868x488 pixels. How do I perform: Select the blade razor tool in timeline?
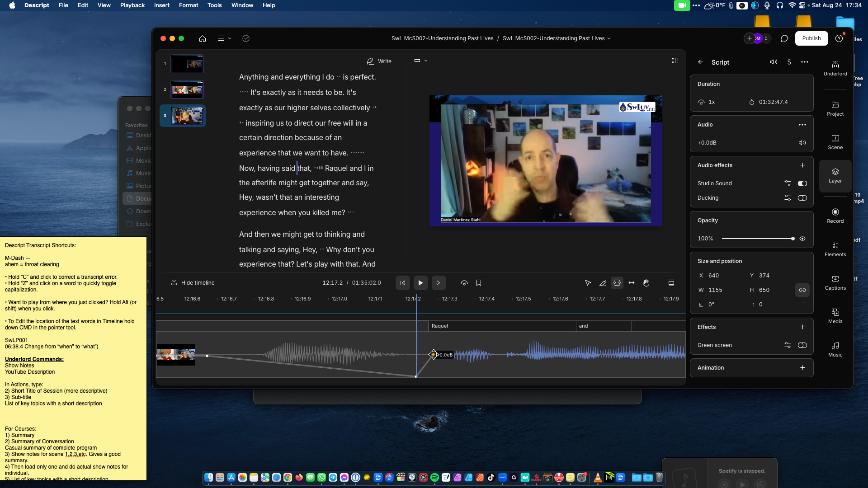point(603,283)
